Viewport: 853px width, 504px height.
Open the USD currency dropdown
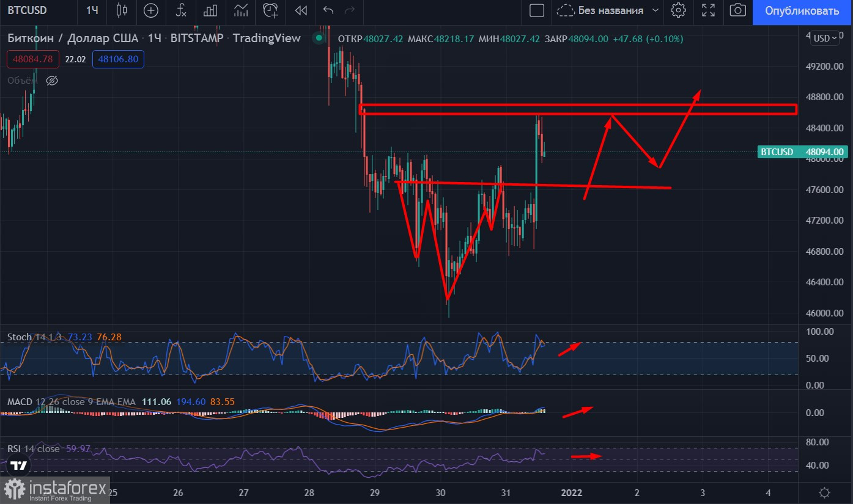coord(825,38)
